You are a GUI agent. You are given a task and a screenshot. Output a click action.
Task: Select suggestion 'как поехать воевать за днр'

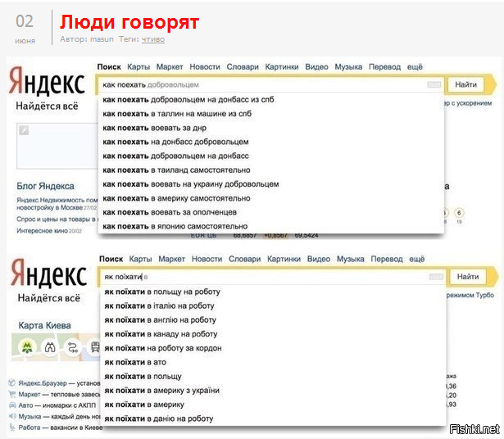pyautogui.click(x=271, y=128)
